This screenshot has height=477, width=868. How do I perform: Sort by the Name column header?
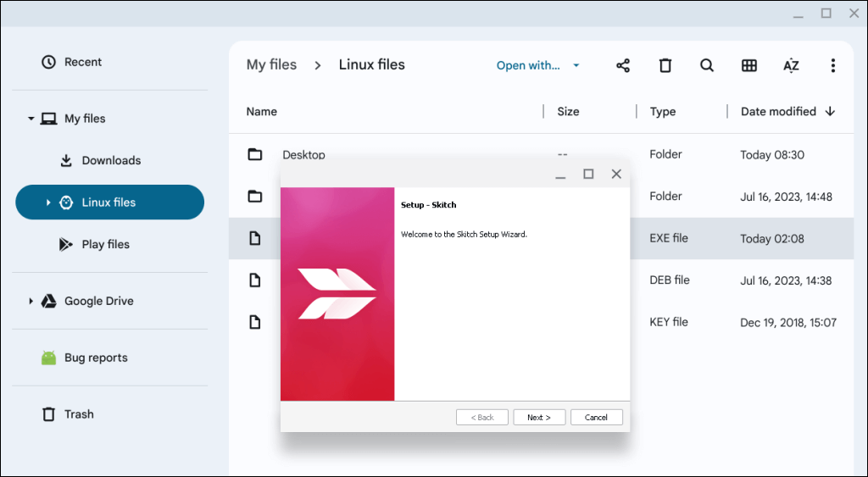click(261, 112)
